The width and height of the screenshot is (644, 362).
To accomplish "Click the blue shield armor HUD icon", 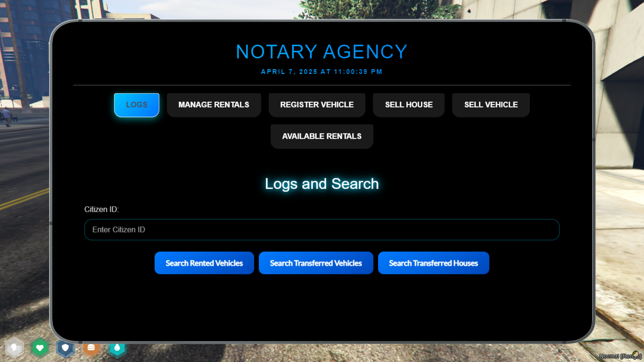I will 66,348.
